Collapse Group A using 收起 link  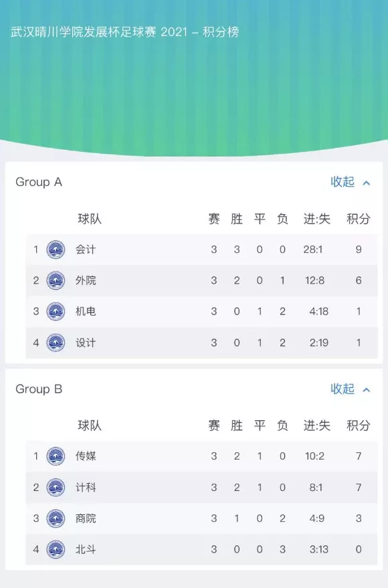coord(343,182)
